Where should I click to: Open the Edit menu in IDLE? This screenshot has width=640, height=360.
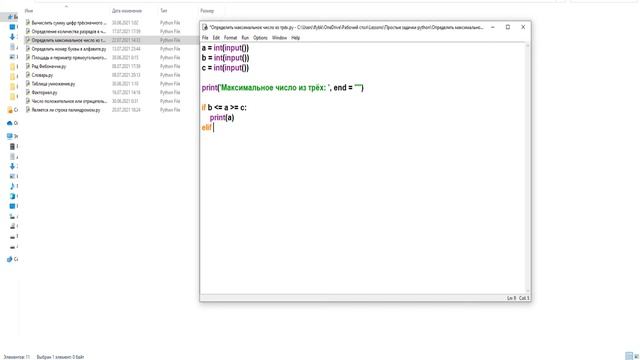[216, 38]
